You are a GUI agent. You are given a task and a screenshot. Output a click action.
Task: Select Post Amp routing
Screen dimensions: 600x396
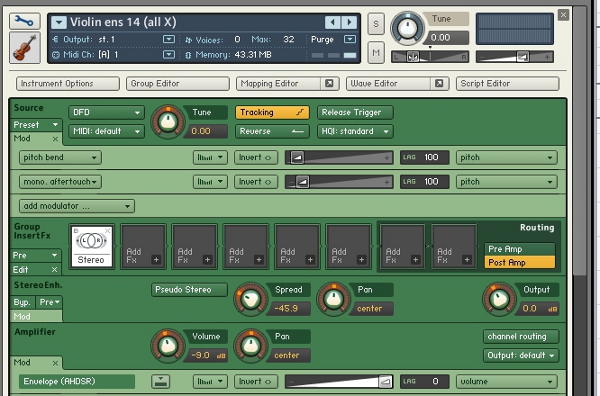pos(519,262)
